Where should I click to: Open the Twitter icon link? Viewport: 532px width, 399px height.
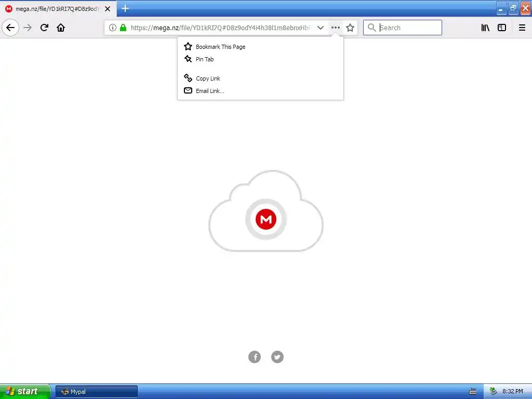point(277,357)
